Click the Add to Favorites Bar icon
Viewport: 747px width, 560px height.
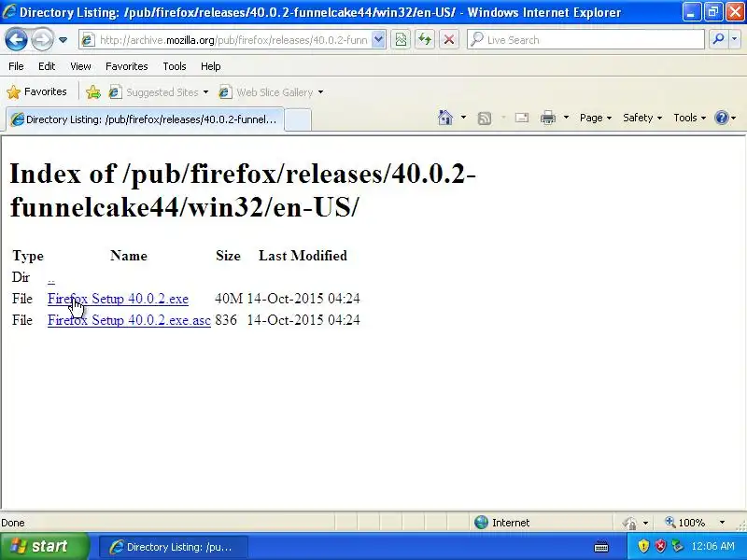click(x=93, y=91)
